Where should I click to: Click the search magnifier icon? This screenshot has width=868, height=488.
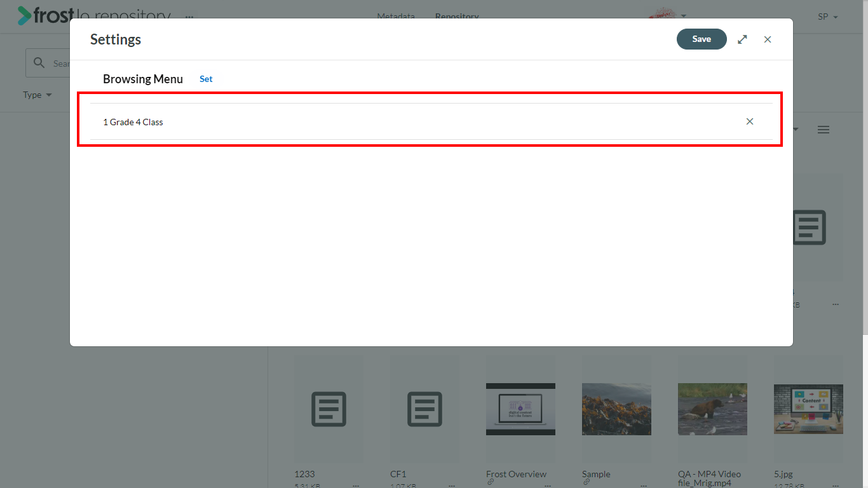39,63
